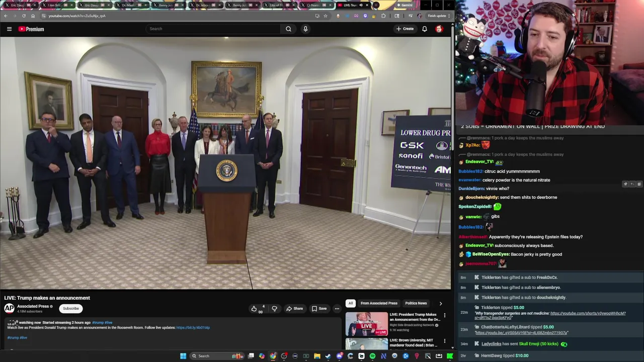Open the YouTube guide hamburger menu
The height and width of the screenshot is (362, 644).
(9, 29)
